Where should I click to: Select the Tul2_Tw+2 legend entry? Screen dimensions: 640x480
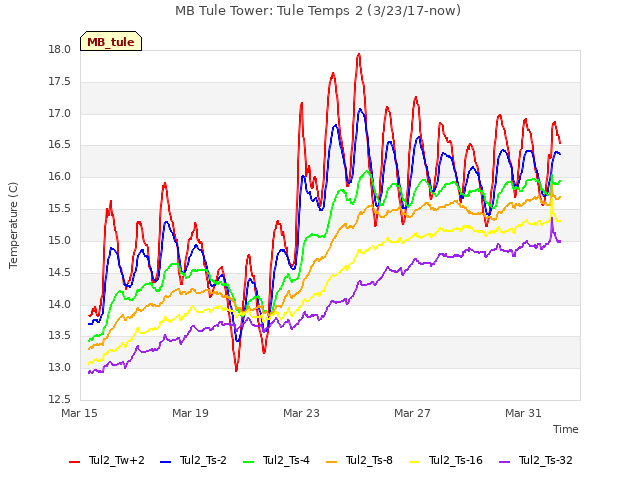107,460
